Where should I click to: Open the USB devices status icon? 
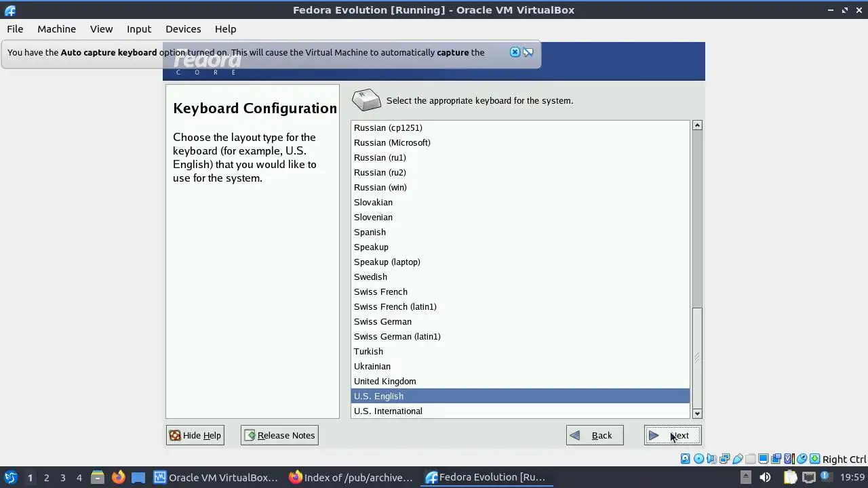point(737,459)
